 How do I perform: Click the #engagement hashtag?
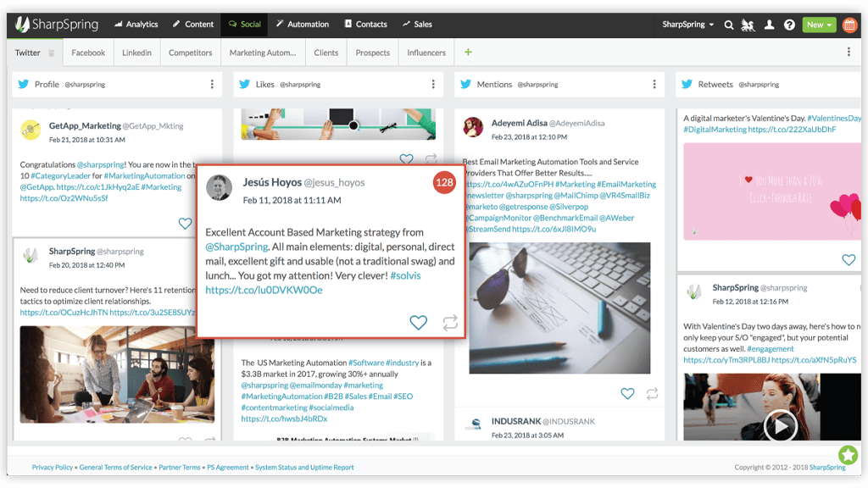point(770,349)
